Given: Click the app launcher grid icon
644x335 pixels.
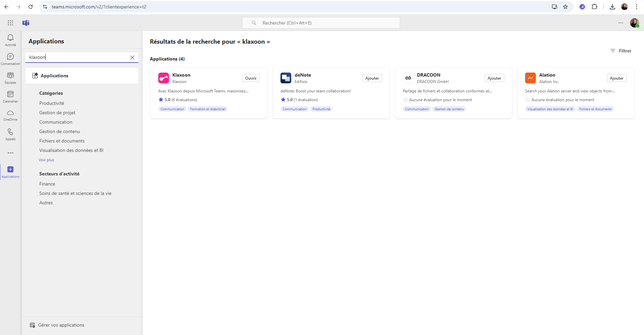Looking at the screenshot, I should [x=10, y=23].
